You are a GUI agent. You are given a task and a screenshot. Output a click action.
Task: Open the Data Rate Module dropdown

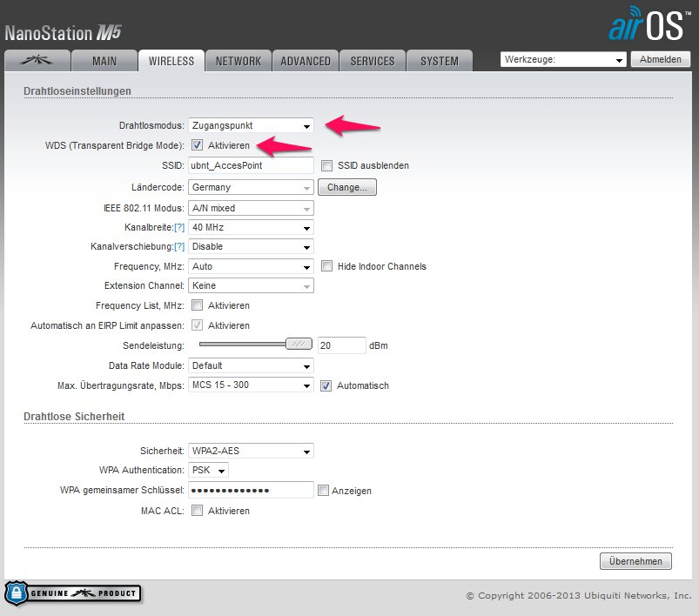point(251,365)
